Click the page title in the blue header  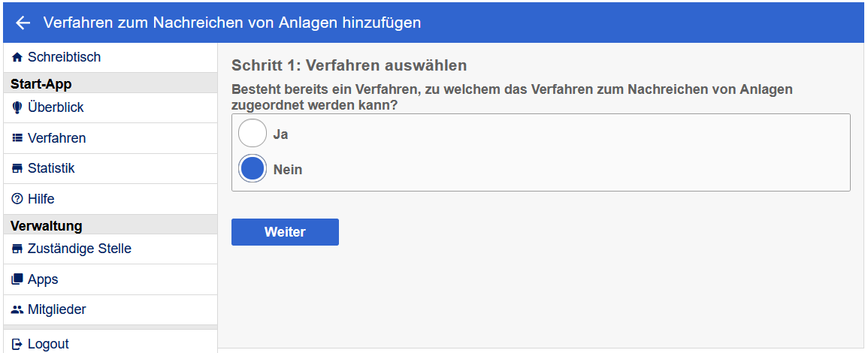[x=231, y=23]
